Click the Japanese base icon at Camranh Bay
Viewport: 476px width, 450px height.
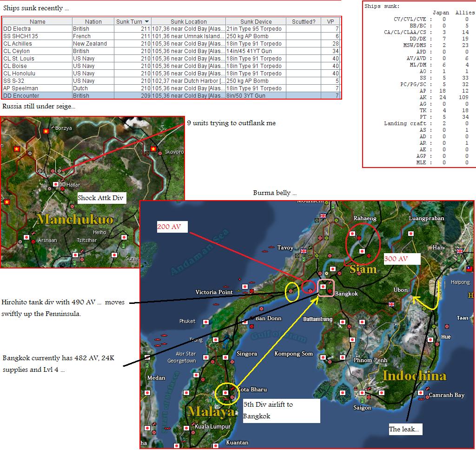coord(420,393)
